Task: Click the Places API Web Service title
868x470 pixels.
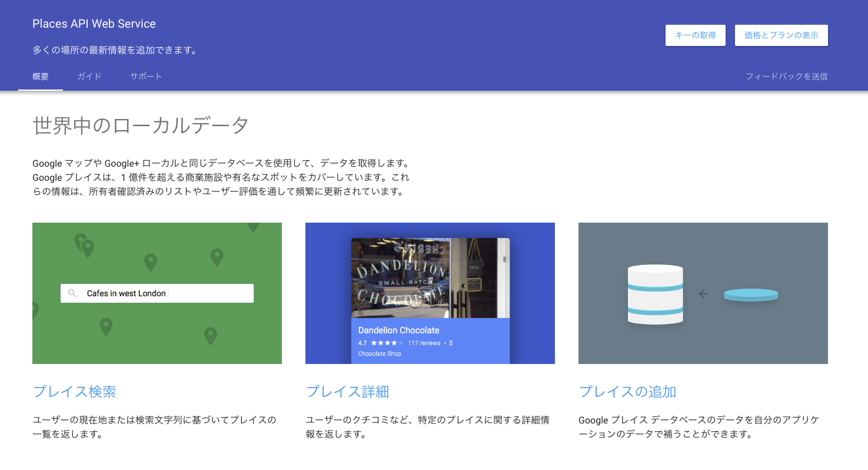Action: [x=94, y=24]
